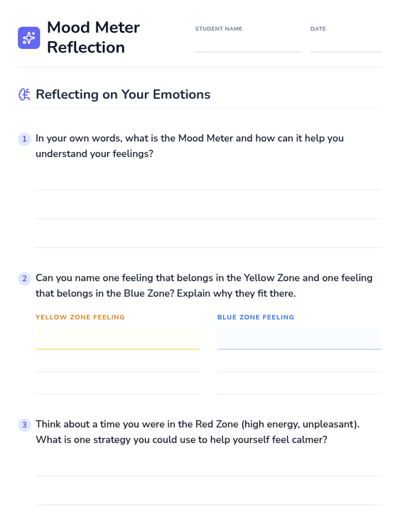The height and width of the screenshot is (532, 399).
Task: Click third answer line under question 1
Action: click(x=208, y=241)
